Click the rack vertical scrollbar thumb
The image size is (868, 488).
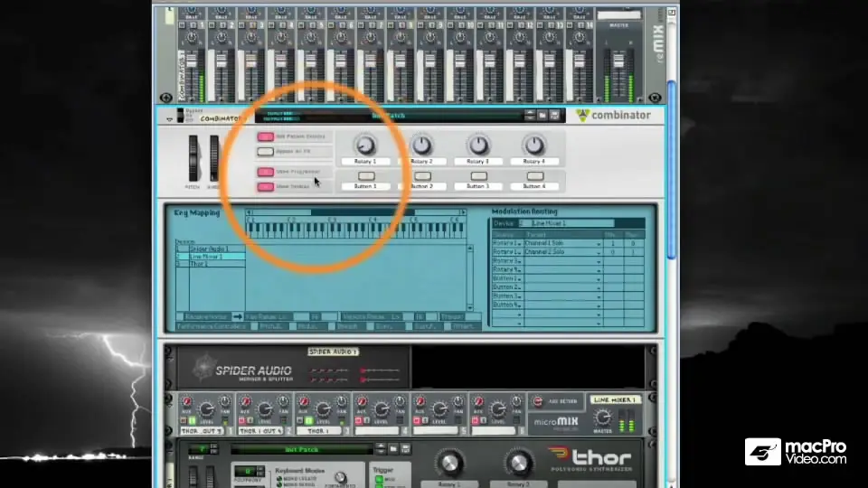672,169
